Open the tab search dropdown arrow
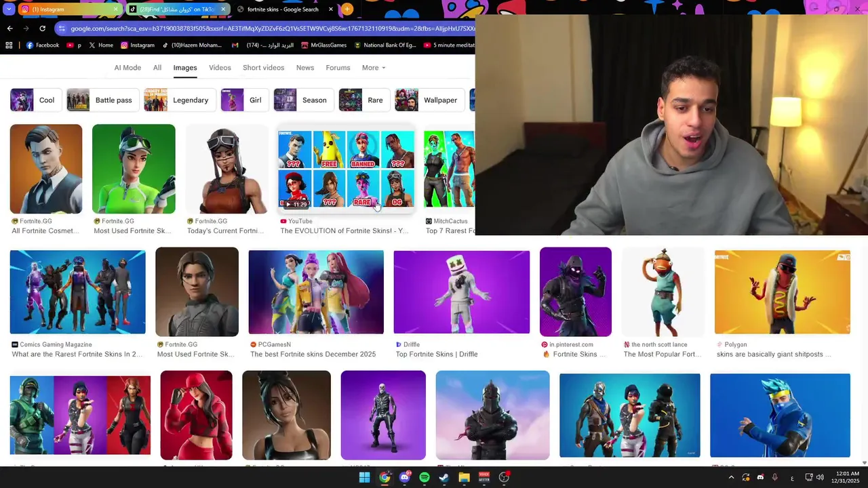The image size is (868, 488). [x=9, y=9]
